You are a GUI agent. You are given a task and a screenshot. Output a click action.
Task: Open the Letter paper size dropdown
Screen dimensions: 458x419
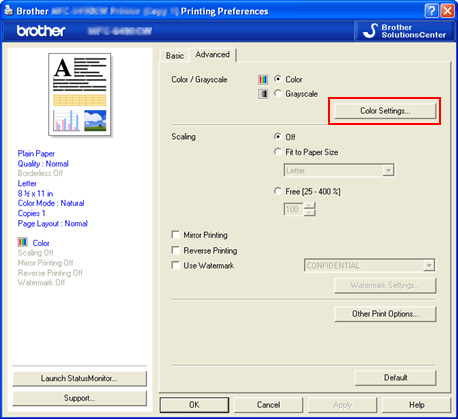click(x=339, y=170)
